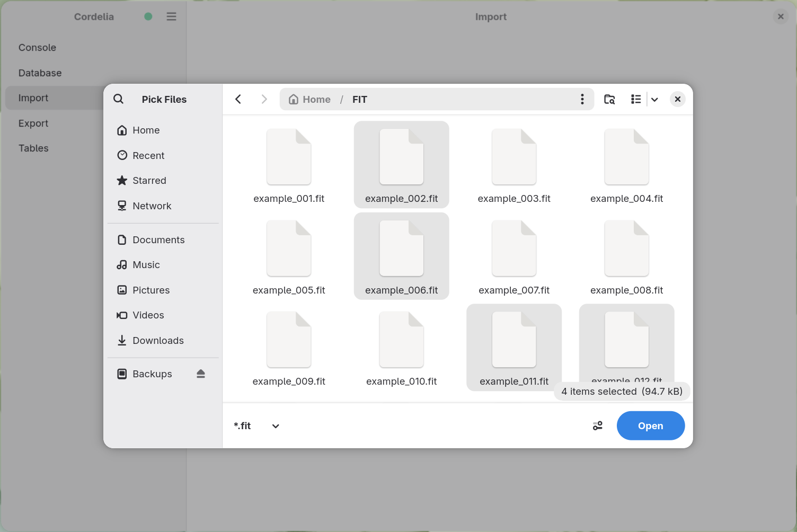The height and width of the screenshot is (532, 797).
Task: Open Recent in the sidebar
Action: click(163, 155)
